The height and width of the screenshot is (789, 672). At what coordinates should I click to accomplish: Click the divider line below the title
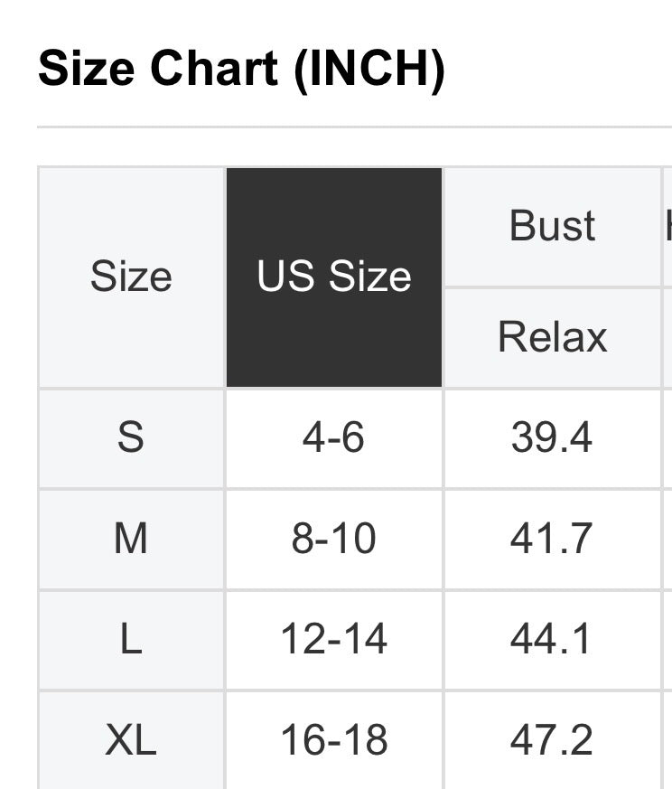tap(352, 127)
